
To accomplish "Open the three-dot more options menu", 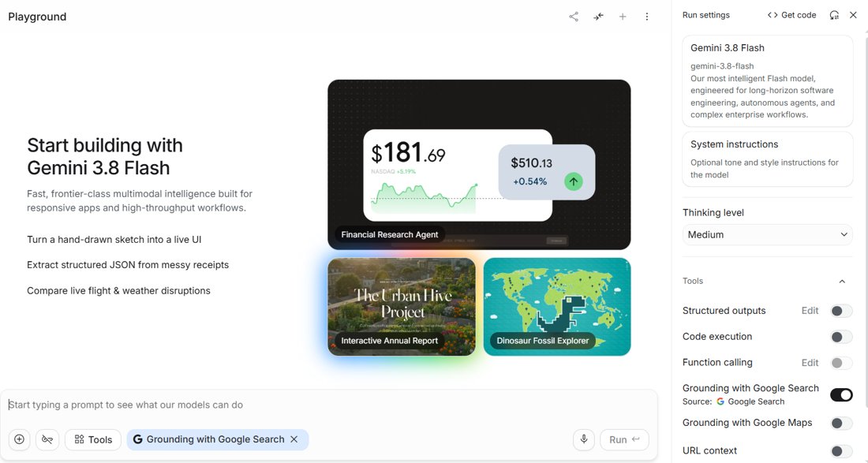I will [x=646, y=17].
